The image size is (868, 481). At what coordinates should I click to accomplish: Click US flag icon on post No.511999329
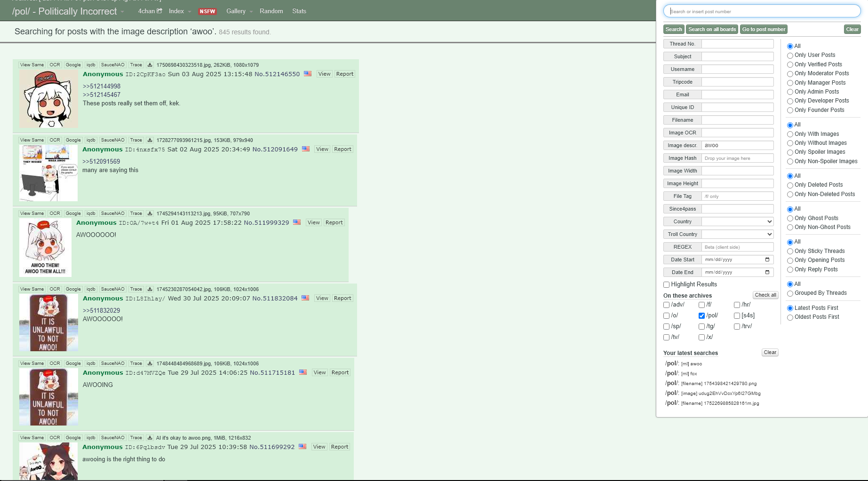coord(297,222)
